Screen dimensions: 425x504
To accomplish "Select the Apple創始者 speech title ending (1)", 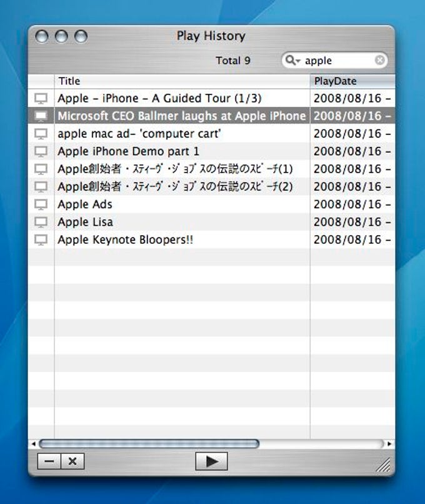I will [175, 169].
